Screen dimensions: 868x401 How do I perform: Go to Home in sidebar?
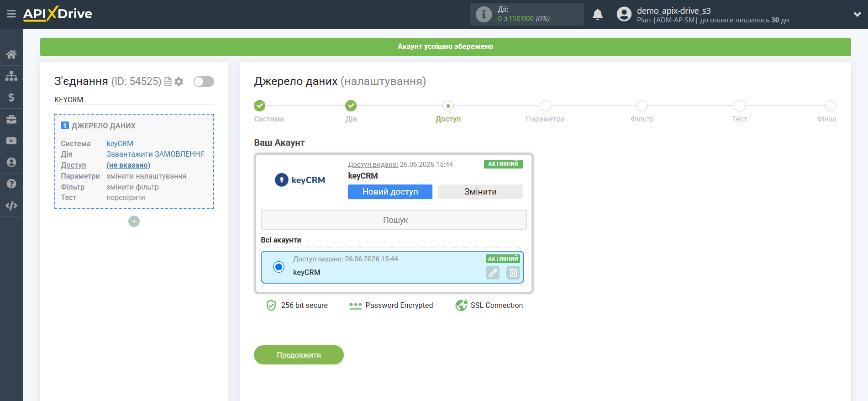[11, 54]
